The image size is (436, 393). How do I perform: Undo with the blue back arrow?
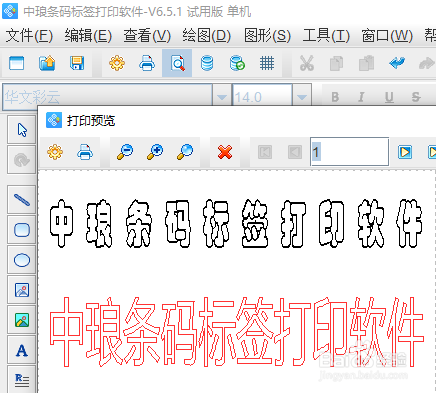pyautogui.click(x=397, y=63)
